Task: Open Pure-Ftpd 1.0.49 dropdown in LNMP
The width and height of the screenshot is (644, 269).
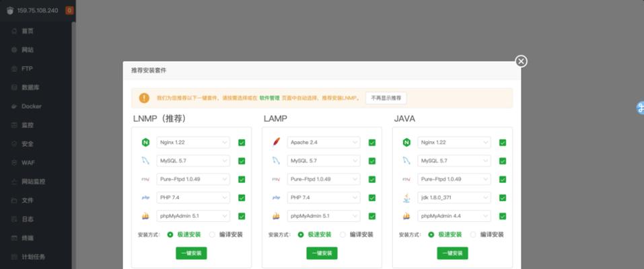Action: click(193, 180)
